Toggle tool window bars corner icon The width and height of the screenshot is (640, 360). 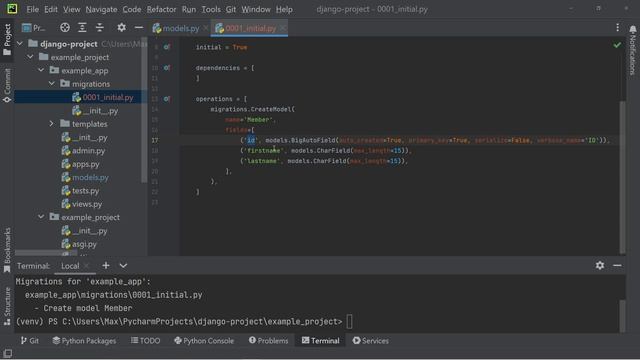pos(7,353)
